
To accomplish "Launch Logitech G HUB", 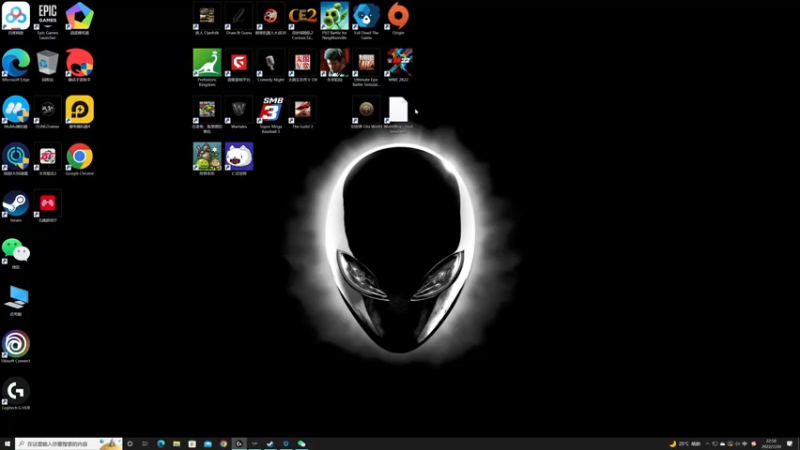I will click(16, 393).
